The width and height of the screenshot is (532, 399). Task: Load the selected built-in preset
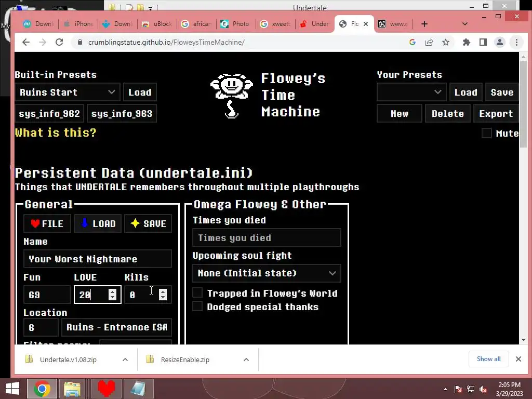pyautogui.click(x=140, y=92)
